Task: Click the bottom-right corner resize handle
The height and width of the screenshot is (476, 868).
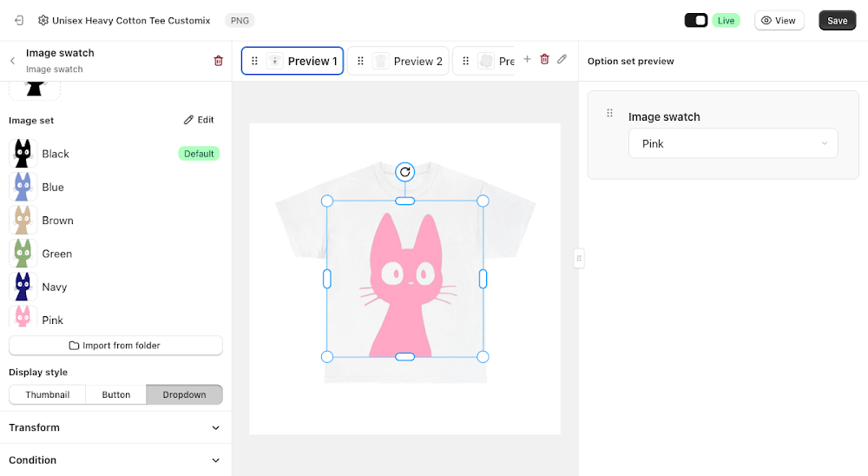Action: click(483, 357)
